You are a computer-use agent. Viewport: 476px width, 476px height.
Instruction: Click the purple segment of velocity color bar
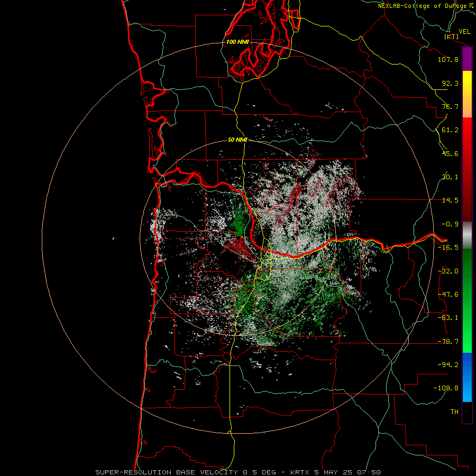click(x=467, y=59)
